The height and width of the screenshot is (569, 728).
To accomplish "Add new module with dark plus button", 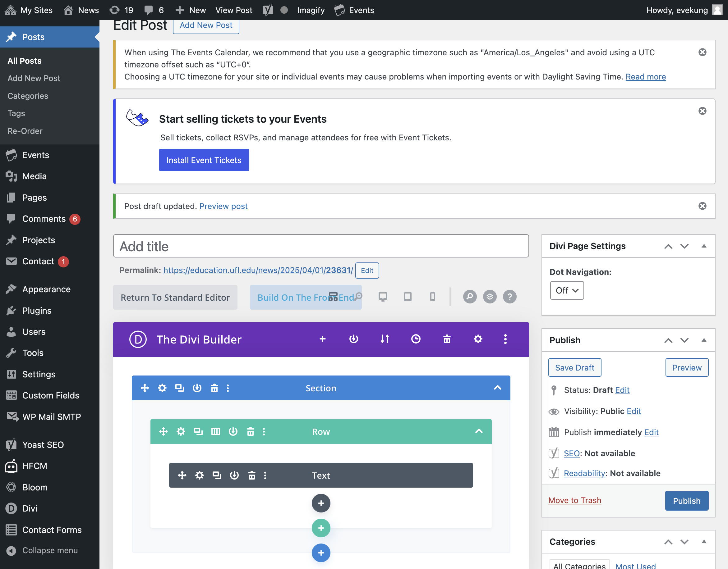I will (321, 503).
